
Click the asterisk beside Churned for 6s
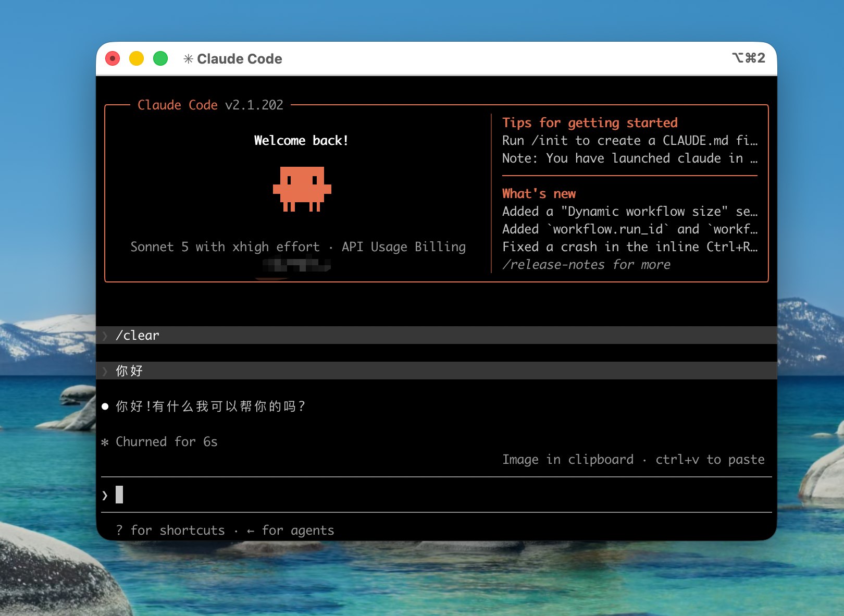click(x=105, y=442)
